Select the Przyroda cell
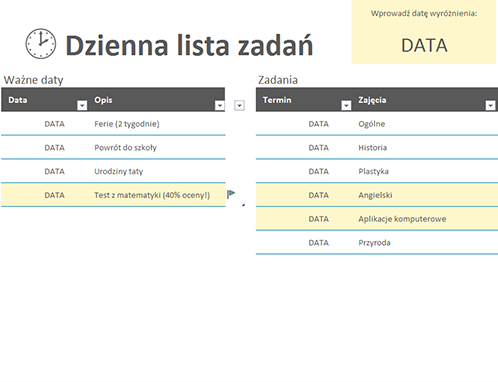The height and width of the screenshot is (382, 498). [374, 243]
